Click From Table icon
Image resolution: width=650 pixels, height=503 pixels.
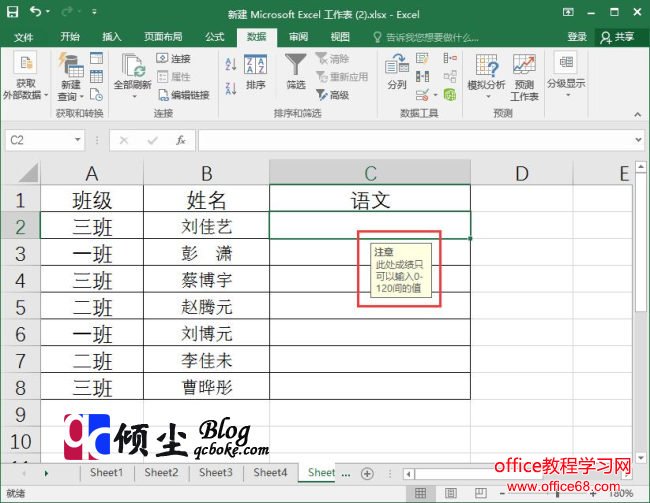(x=96, y=76)
